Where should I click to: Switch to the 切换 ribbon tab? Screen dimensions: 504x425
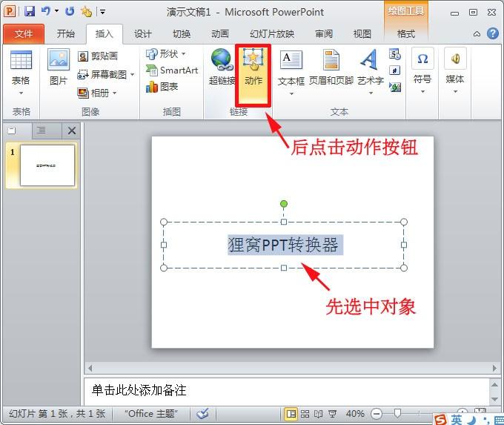[x=182, y=33]
